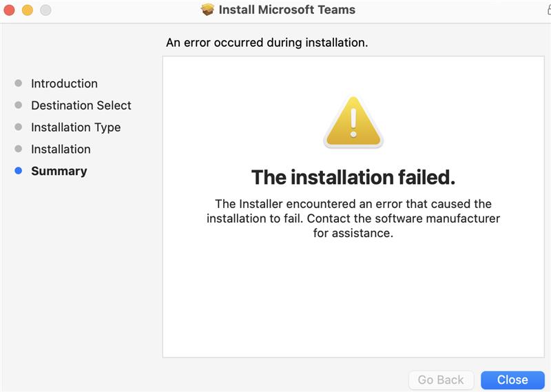Image resolution: width=551 pixels, height=392 pixels.
Task: Click the lock icon in title bar corner
Action: click(549, 10)
